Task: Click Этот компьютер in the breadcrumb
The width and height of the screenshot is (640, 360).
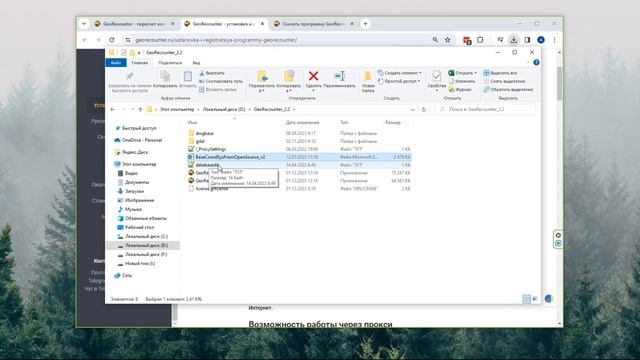Action: click(177, 109)
